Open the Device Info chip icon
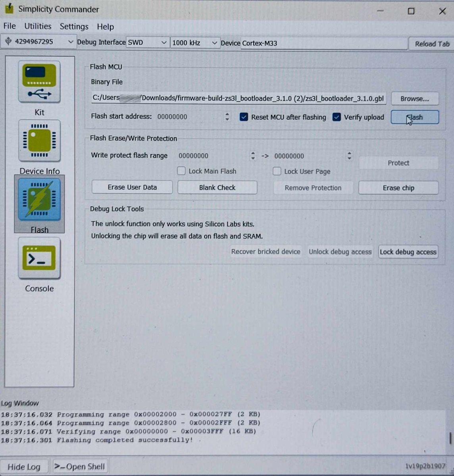Screen dimensions: 454x476 39,141
